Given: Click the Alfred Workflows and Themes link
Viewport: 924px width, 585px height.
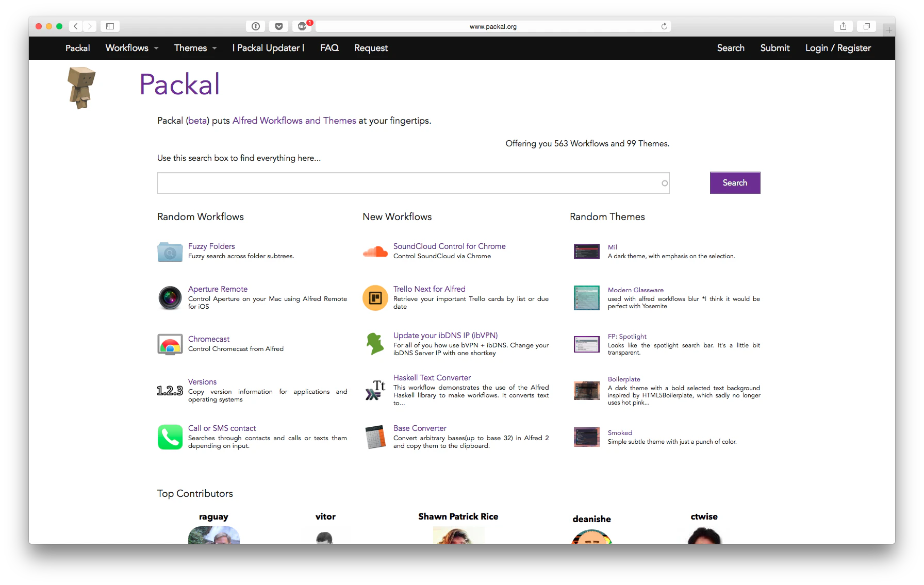Looking at the screenshot, I should 294,121.
